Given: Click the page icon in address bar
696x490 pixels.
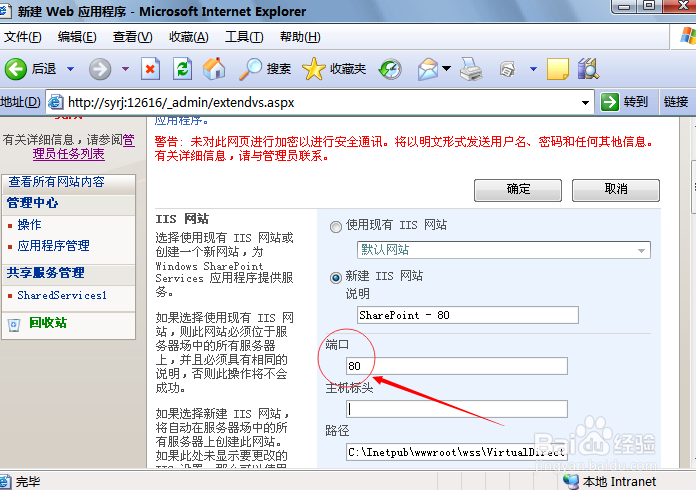Looking at the screenshot, I should (x=55, y=103).
